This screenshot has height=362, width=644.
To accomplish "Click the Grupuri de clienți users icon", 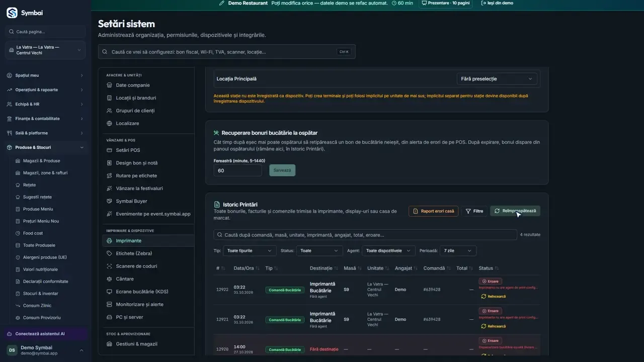I will (110, 111).
